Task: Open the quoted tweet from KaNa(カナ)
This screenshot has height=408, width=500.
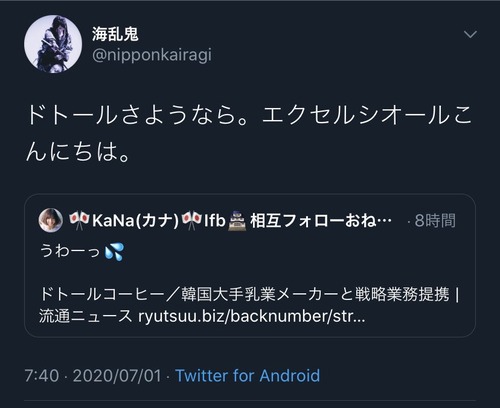Action: (250, 265)
